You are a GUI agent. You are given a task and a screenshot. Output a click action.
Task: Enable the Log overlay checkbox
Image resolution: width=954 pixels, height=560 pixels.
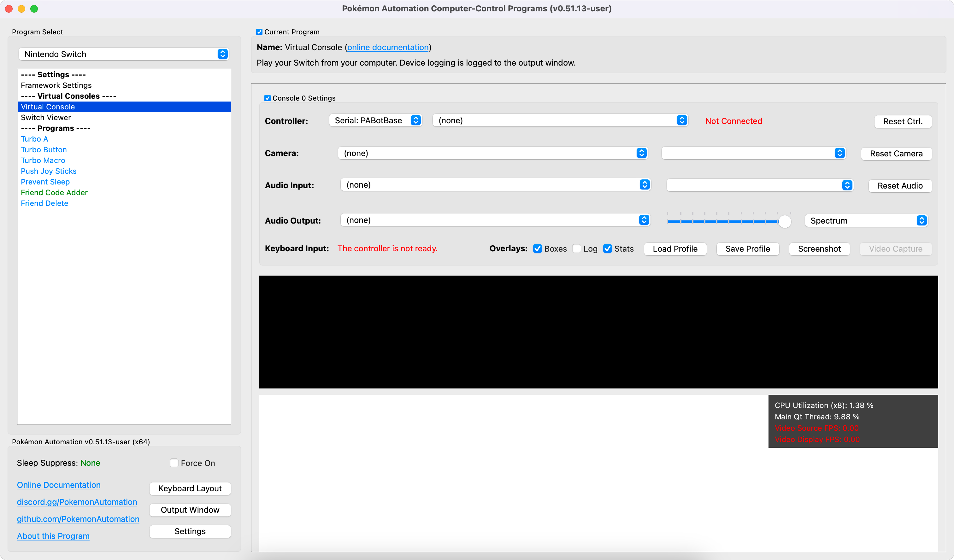(577, 248)
